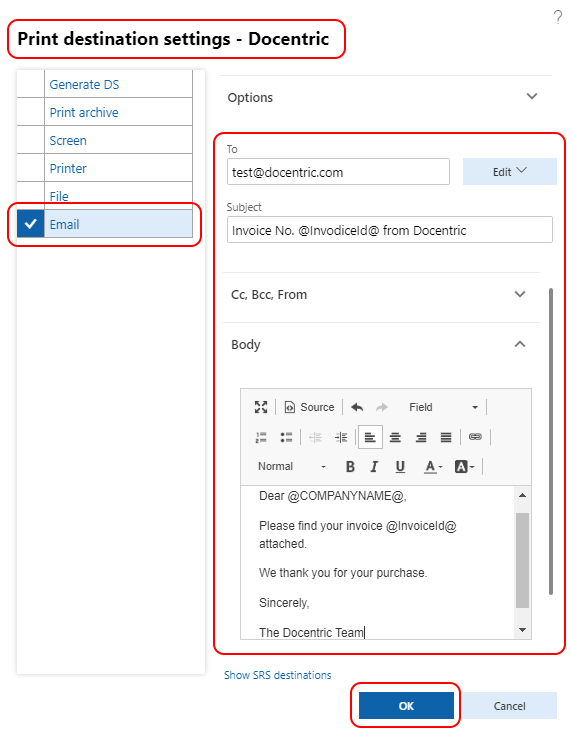Viewport: 571px width, 737px height.
Task: Align body text left
Action: [370, 437]
